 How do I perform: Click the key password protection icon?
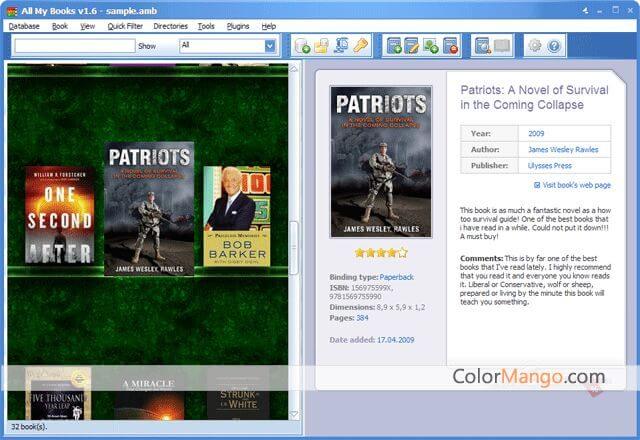[x=360, y=46]
